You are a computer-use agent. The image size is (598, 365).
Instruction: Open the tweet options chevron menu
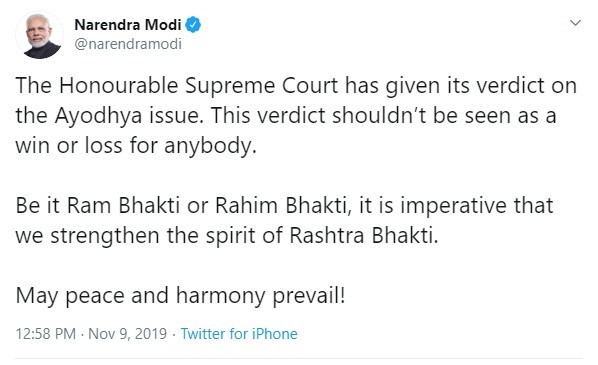pos(575,23)
